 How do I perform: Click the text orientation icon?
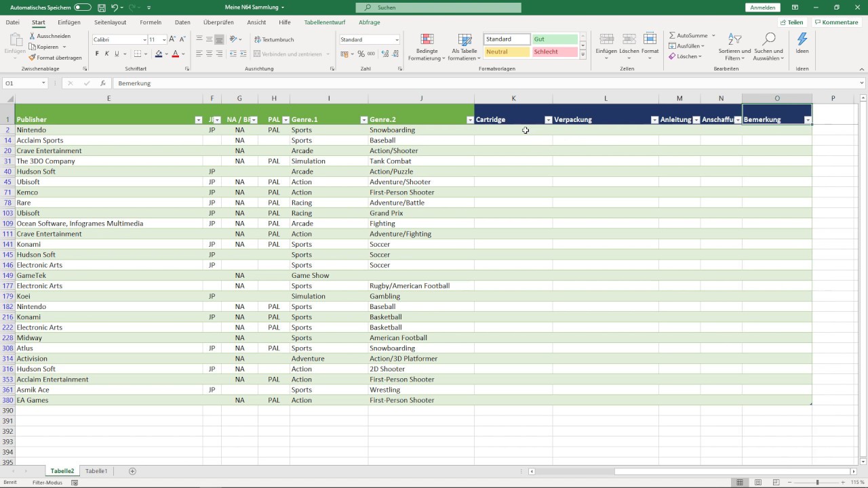coord(233,39)
